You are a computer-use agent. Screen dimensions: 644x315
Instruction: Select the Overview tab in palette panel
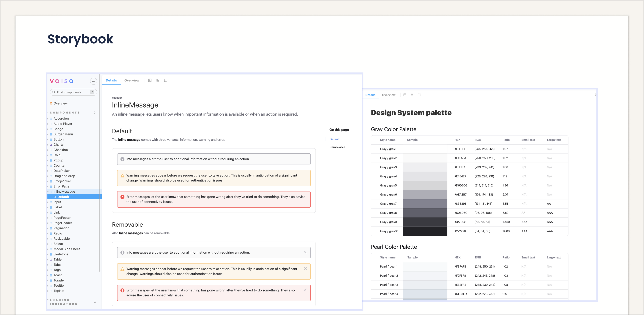click(389, 95)
